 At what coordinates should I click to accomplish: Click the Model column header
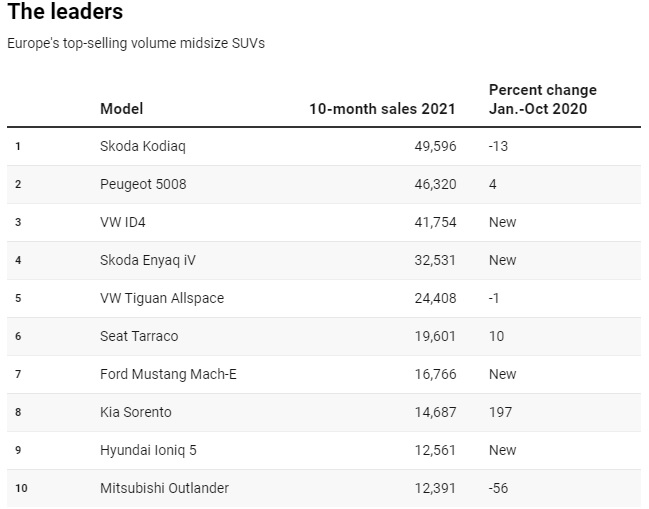click(x=122, y=108)
